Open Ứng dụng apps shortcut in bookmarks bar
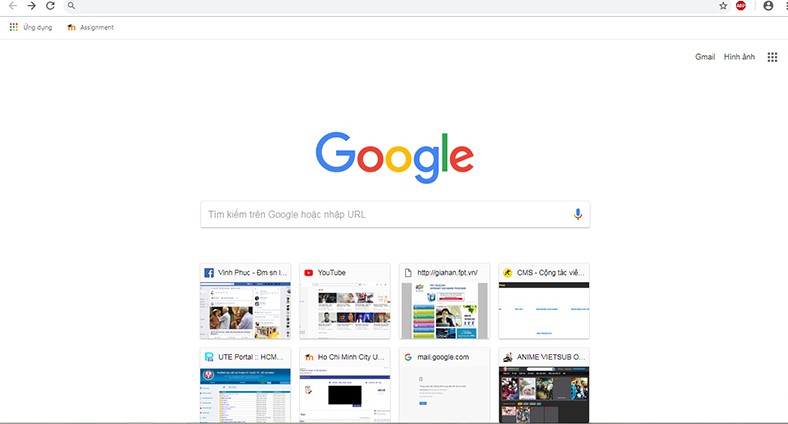788x424 pixels. click(31, 28)
